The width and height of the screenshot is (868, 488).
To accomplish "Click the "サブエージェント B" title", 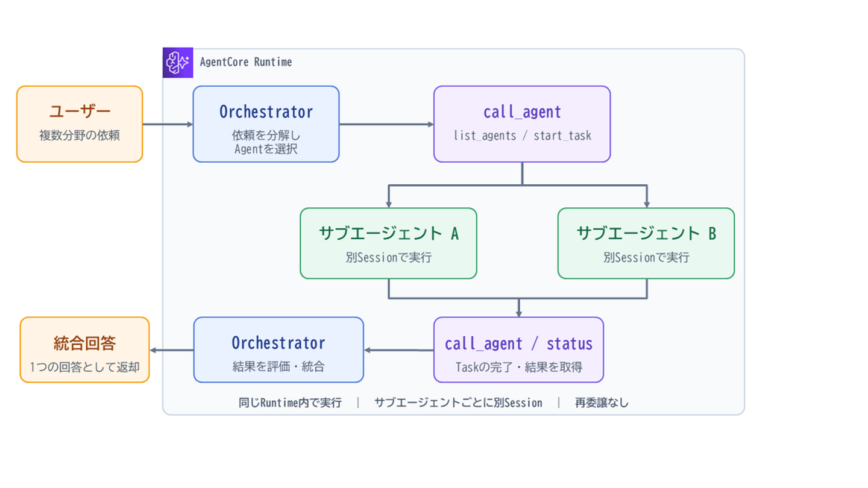I will click(x=646, y=234).
